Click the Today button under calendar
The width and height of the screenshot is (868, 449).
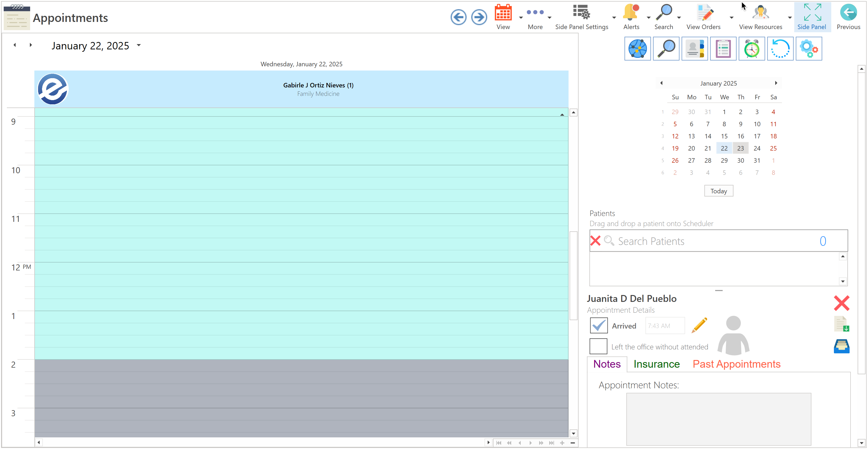(x=718, y=191)
